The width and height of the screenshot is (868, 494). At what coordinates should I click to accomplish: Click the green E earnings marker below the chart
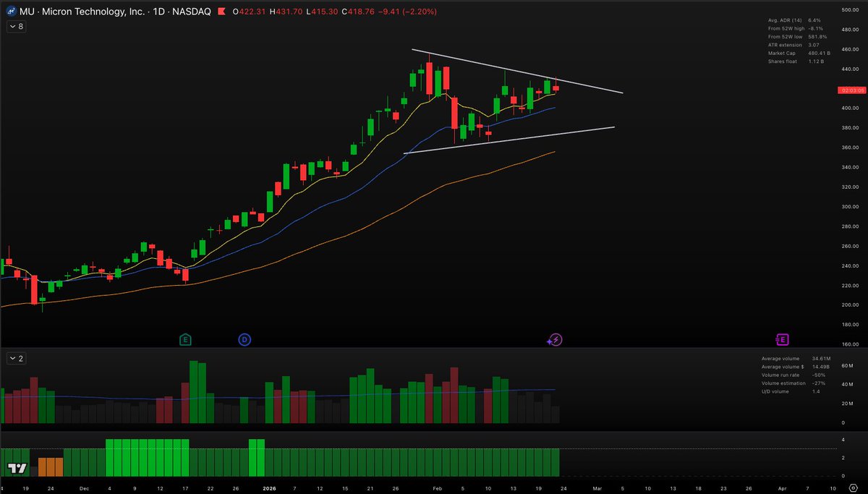(185, 339)
